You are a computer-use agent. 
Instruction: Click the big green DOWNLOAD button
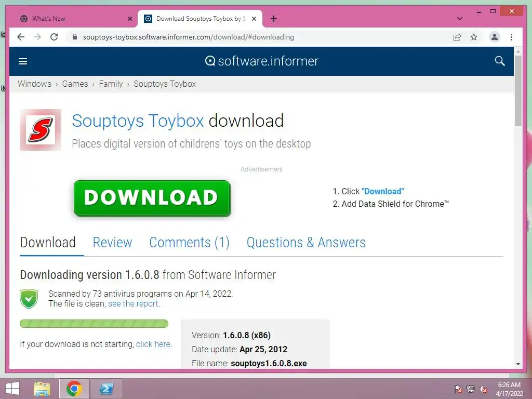click(152, 198)
